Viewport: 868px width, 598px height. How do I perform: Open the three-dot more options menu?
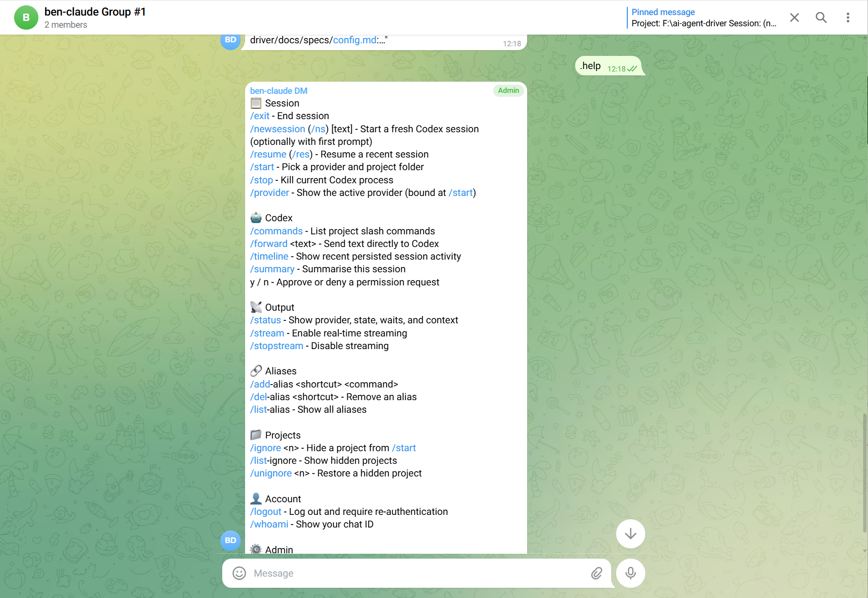coord(848,18)
